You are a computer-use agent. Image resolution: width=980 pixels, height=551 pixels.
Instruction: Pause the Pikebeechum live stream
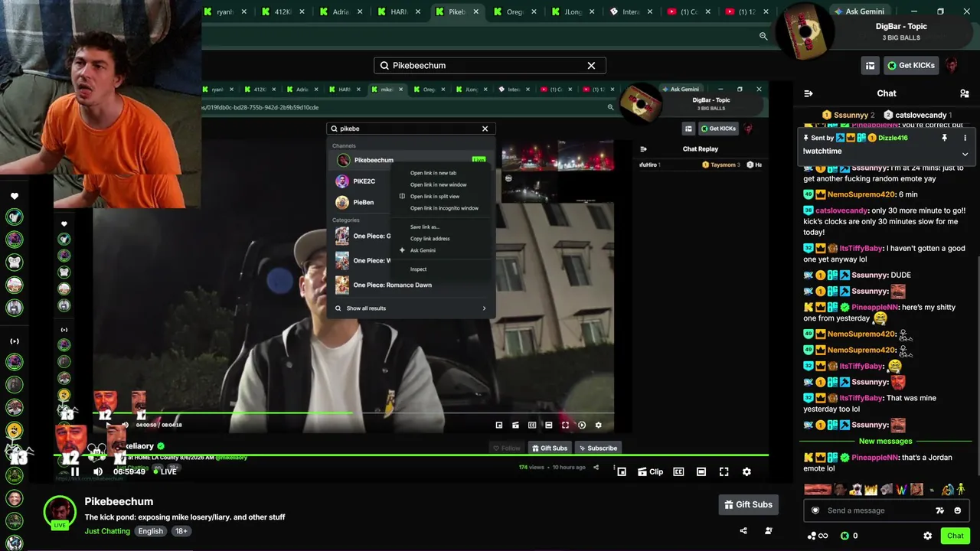pos(75,471)
